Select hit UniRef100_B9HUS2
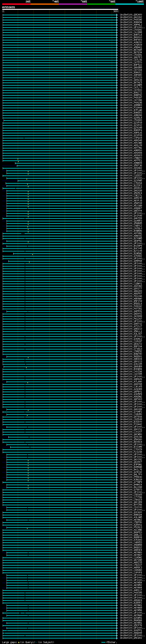 (x=131, y=72)
